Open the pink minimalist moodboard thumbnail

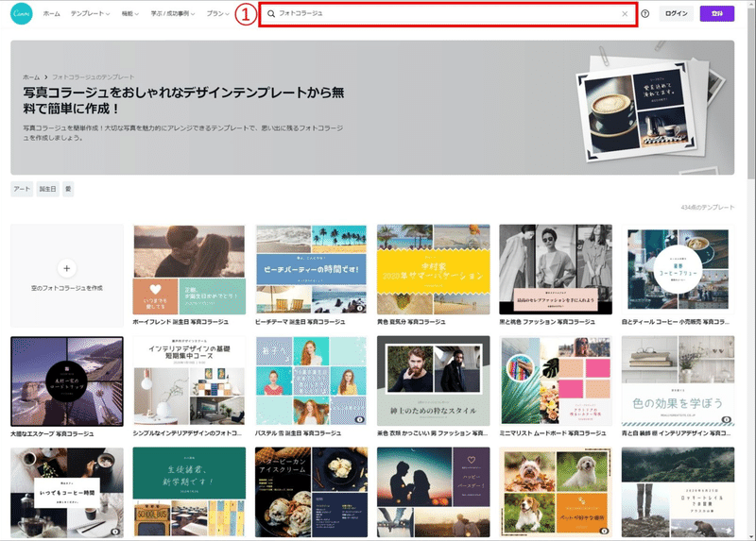coord(556,381)
